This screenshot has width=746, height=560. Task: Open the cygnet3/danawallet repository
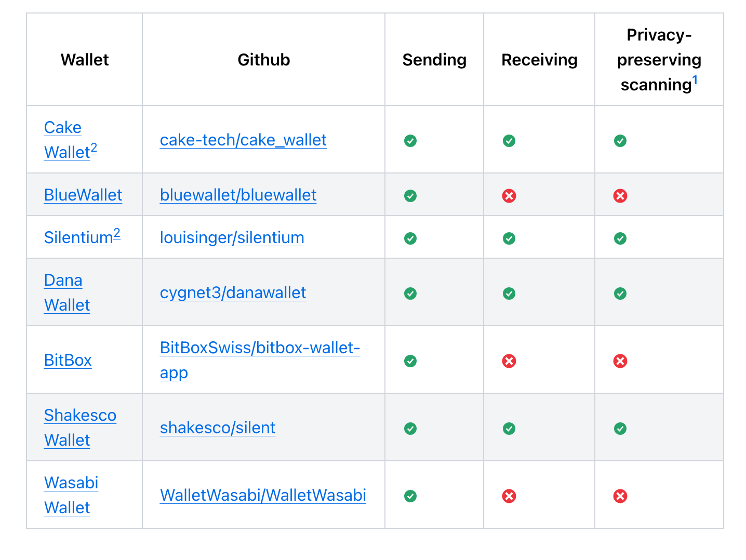(233, 292)
